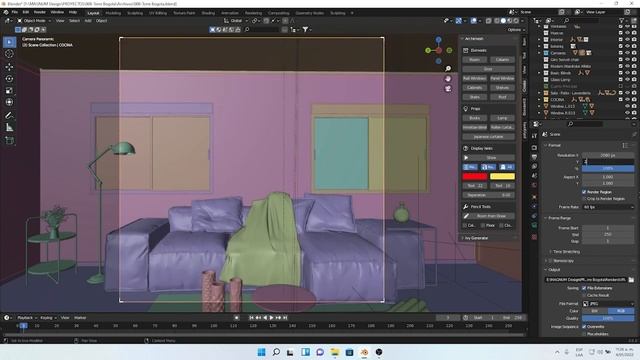Screen dimensions: 640x360
Task: Toggle the Crop to Render Region checkbox
Action: click(584, 198)
